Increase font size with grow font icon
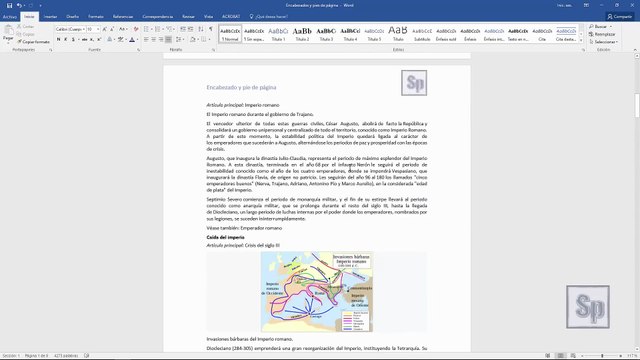 pyautogui.click(x=105, y=29)
